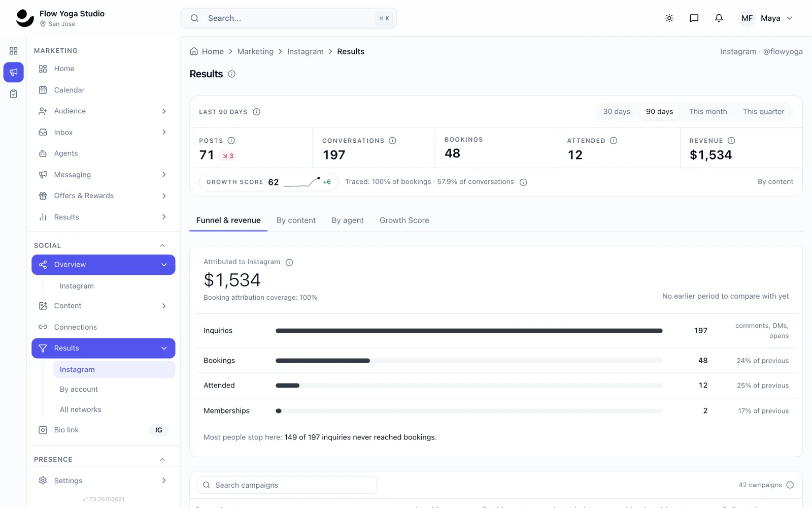Click the Bookings funnel progress bar
Viewport: 812px width, 508px height.
[x=469, y=361]
